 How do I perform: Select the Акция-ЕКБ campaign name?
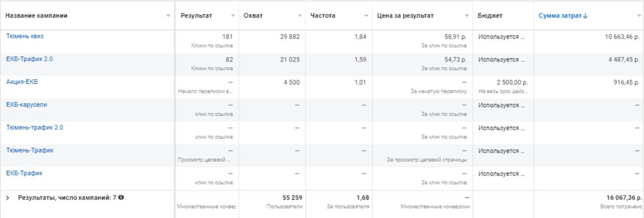tap(22, 82)
